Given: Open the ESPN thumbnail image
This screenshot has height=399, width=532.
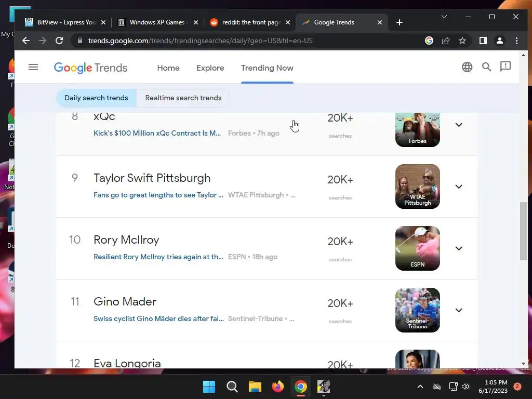Looking at the screenshot, I should tap(417, 248).
